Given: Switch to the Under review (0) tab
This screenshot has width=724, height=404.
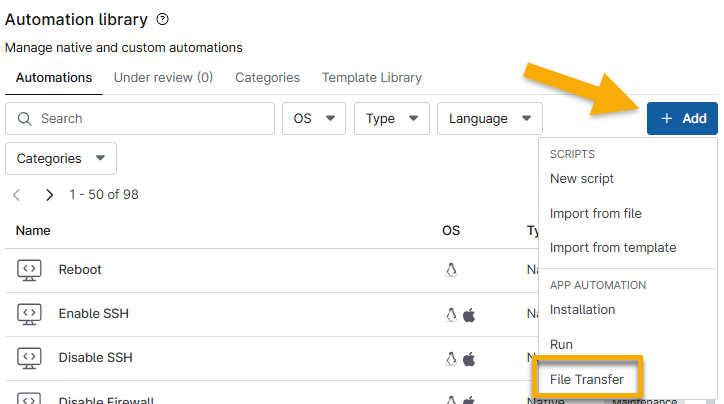Looking at the screenshot, I should pyautogui.click(x=163, y=78).
